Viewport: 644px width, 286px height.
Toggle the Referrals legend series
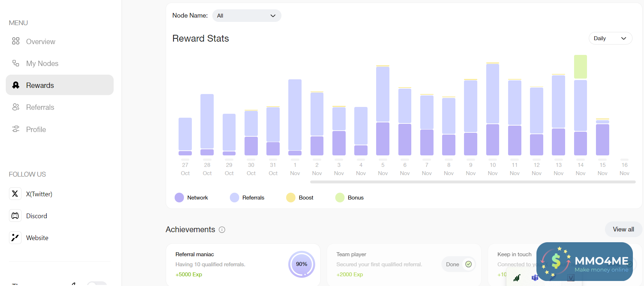[x=247, y=198]
